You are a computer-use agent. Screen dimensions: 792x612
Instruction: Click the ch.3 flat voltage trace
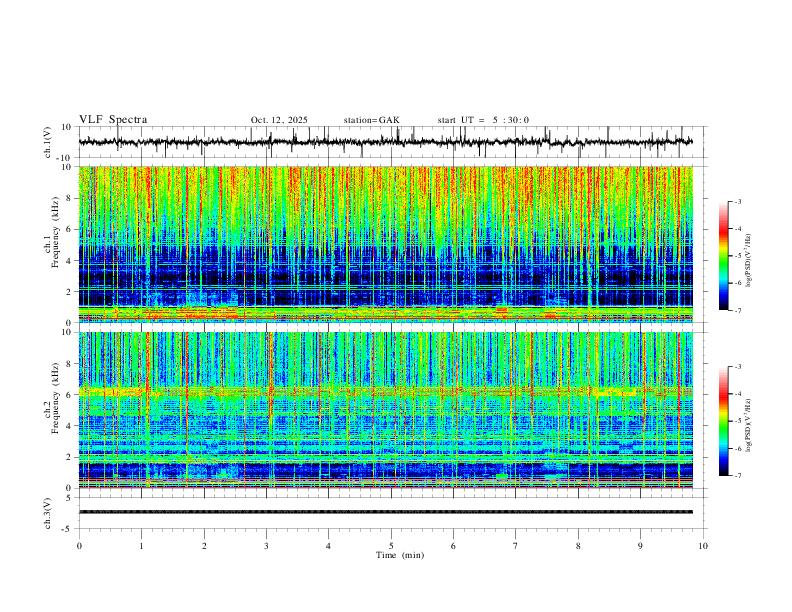pyautogui.click(x=385, y=512)
